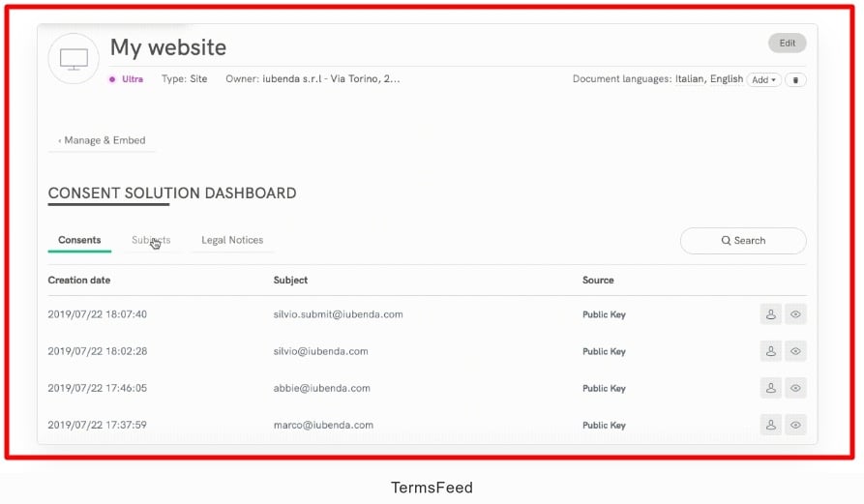Select the Consents tab
The width and height of the screenshot is (864, 504).
(x=79, y=240)
